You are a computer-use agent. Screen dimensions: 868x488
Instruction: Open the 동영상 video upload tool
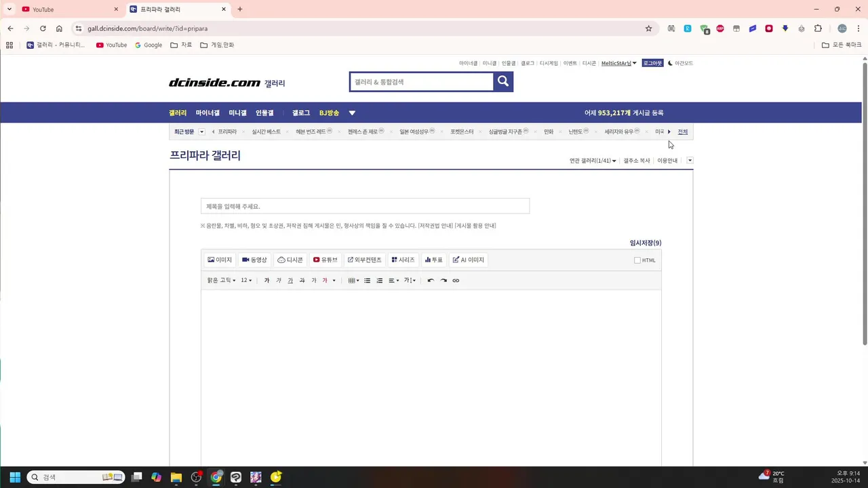pyautogui.click(x=255, y=260)
